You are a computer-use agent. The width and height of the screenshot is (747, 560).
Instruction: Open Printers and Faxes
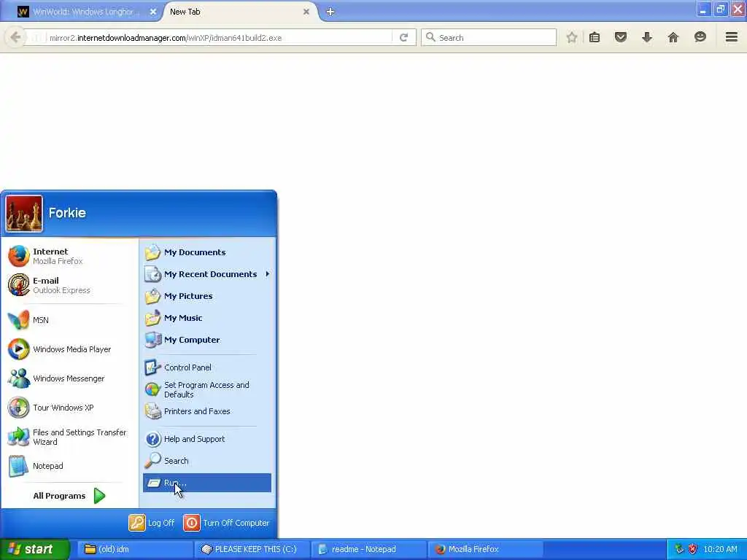pos(206,411)
